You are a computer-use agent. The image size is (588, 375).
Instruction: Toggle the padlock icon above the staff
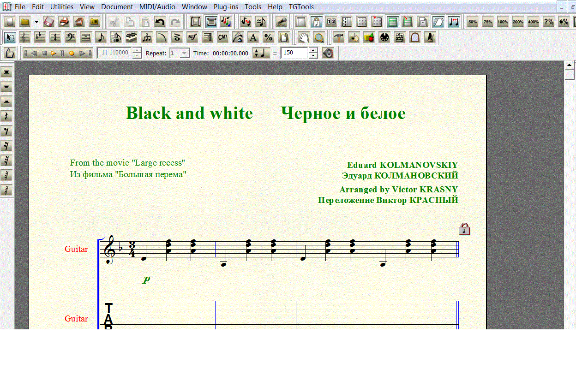click(x=464, y=229)
